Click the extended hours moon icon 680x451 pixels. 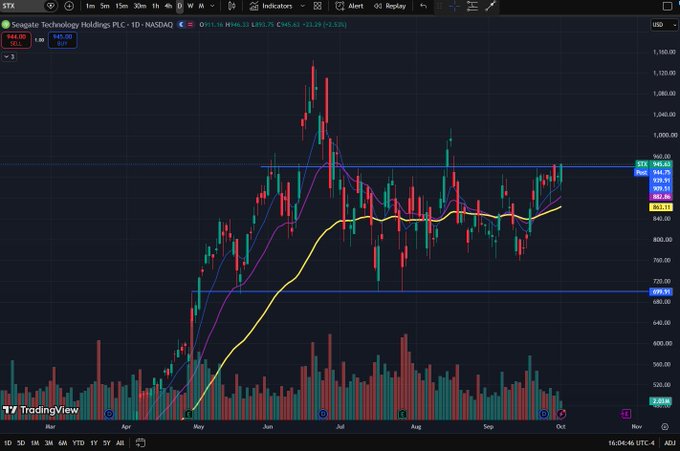coord(181,25)
